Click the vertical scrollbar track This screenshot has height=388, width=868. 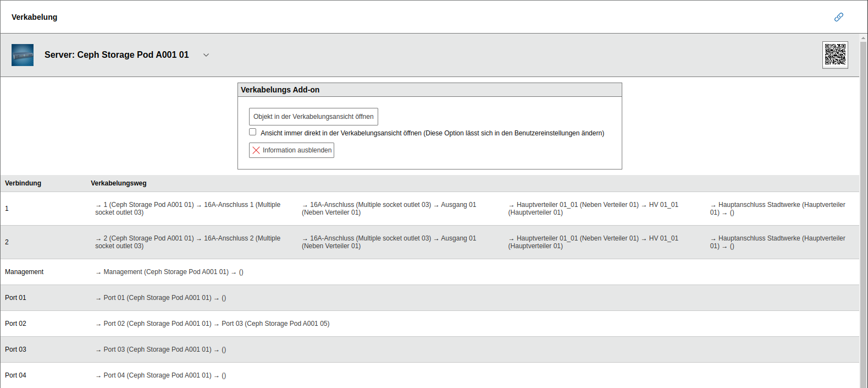tap(863, 220)
